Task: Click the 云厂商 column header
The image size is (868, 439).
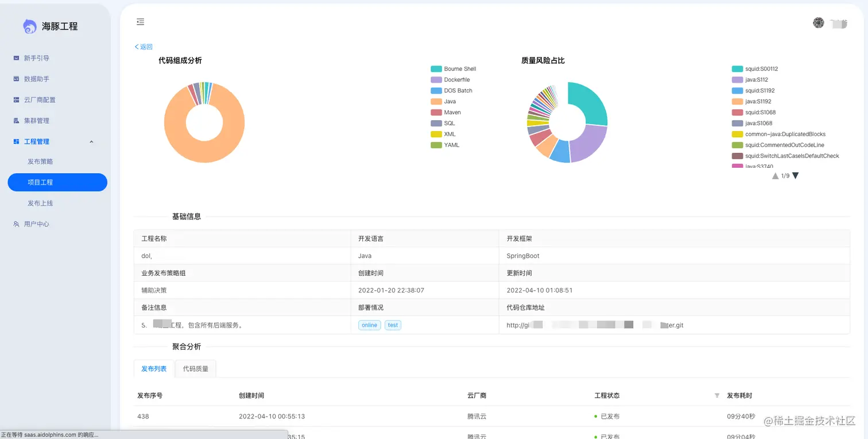Action: (x=477, y=396)
